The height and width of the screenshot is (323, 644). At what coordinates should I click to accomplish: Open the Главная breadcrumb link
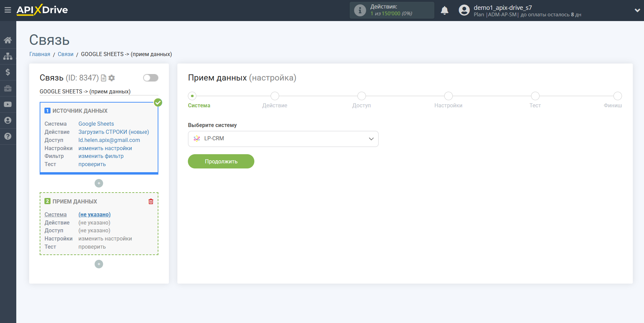point(40,54)
